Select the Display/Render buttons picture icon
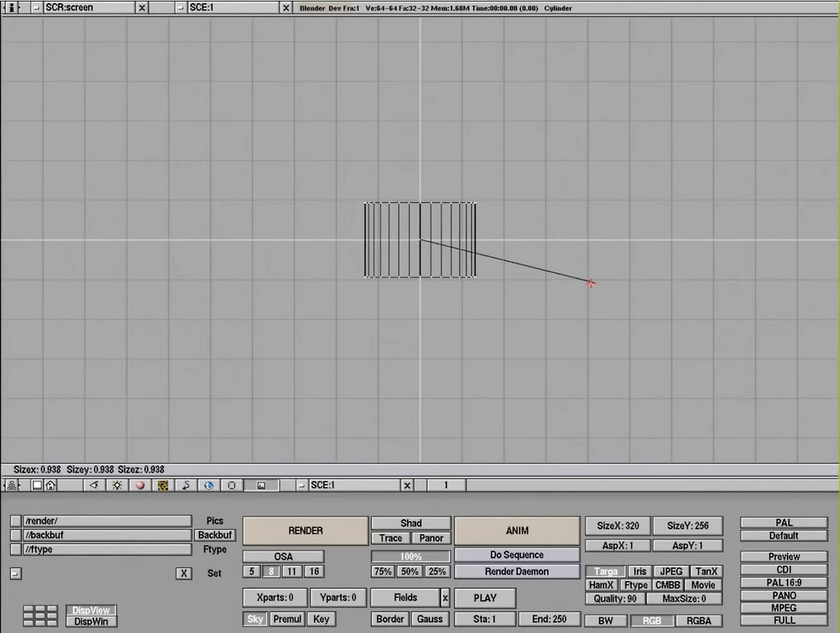840x633 pixels. pyautogui.click(x=261, y=485)
